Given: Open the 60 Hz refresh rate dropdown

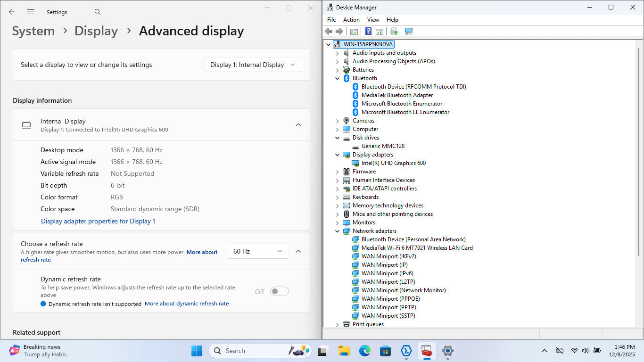Looking at the screenshot, I should click(x=258, y=251).
